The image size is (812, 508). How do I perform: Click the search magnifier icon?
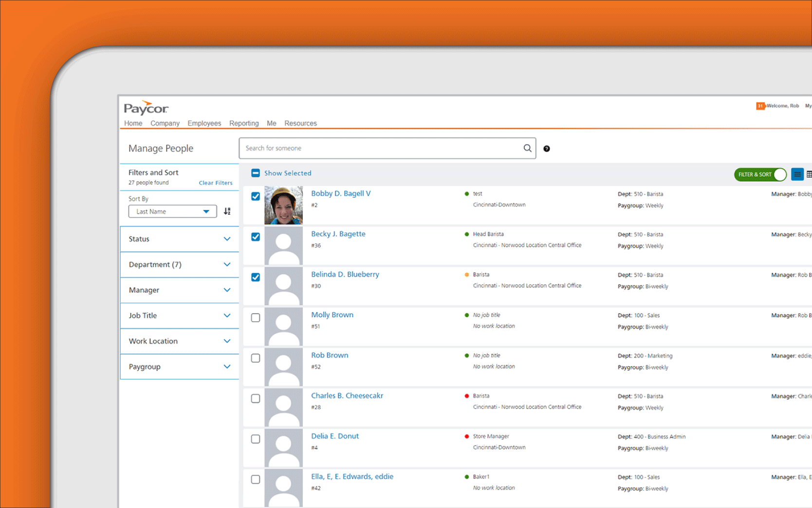[x=527, y=148]
